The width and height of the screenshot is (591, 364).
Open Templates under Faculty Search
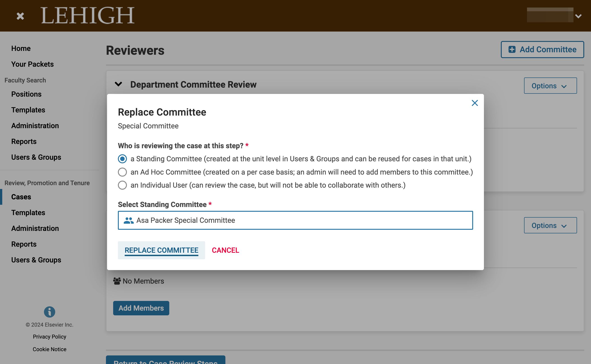pyautogui.click(x=28, y=110)
